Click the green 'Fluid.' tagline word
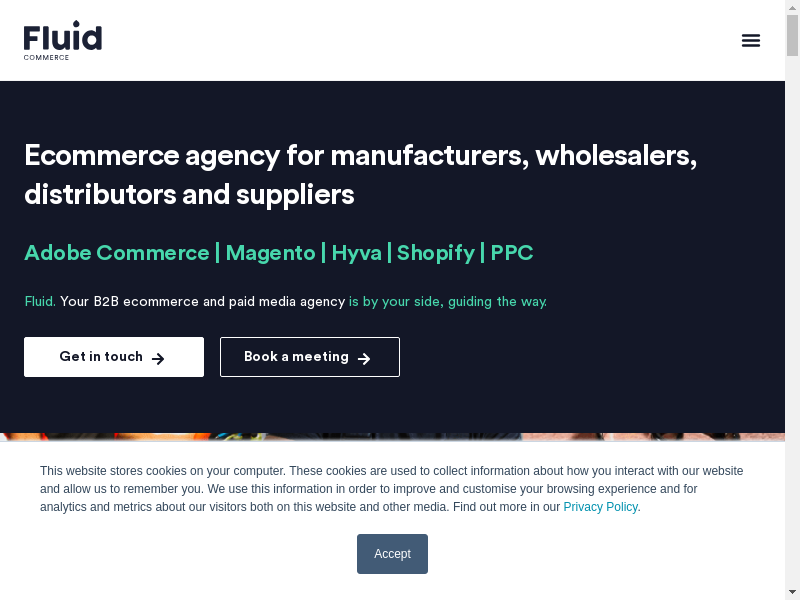 tap(40, 302)
